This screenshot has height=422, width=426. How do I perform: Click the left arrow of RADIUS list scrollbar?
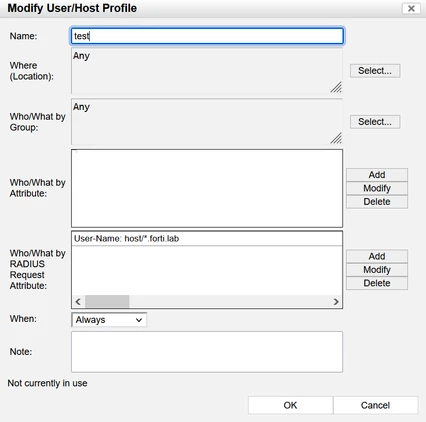[78, 302]
